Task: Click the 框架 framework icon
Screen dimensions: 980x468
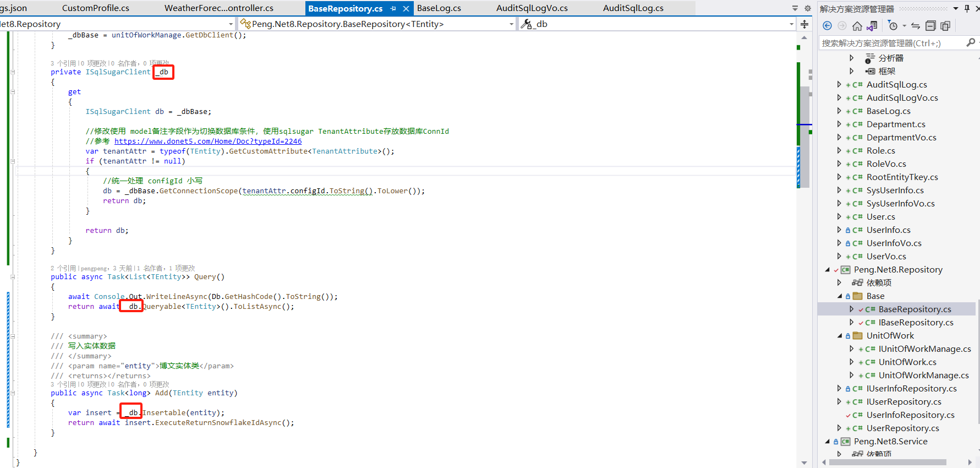Action: point(869,72)
